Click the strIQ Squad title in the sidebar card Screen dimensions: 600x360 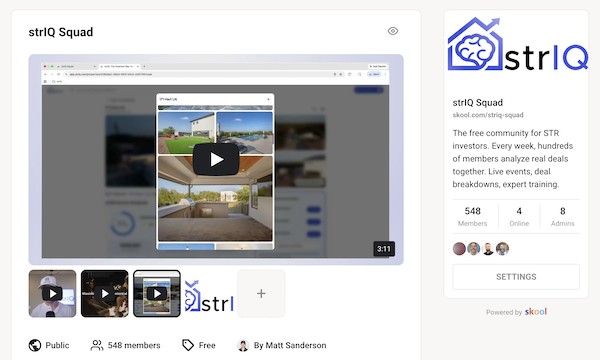coord(478,103)
